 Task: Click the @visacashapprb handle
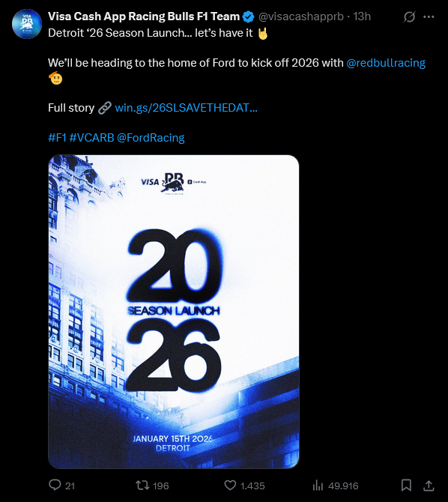(x=300, y=16)
